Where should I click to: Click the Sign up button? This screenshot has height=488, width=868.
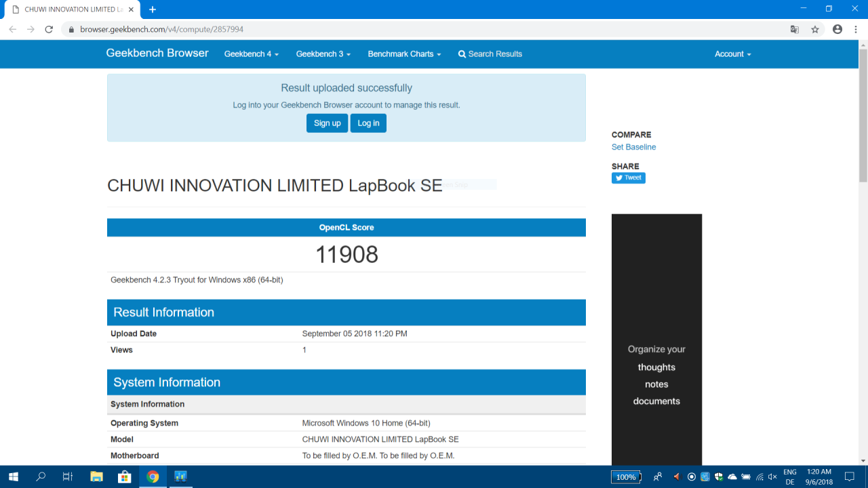[327, 123]
